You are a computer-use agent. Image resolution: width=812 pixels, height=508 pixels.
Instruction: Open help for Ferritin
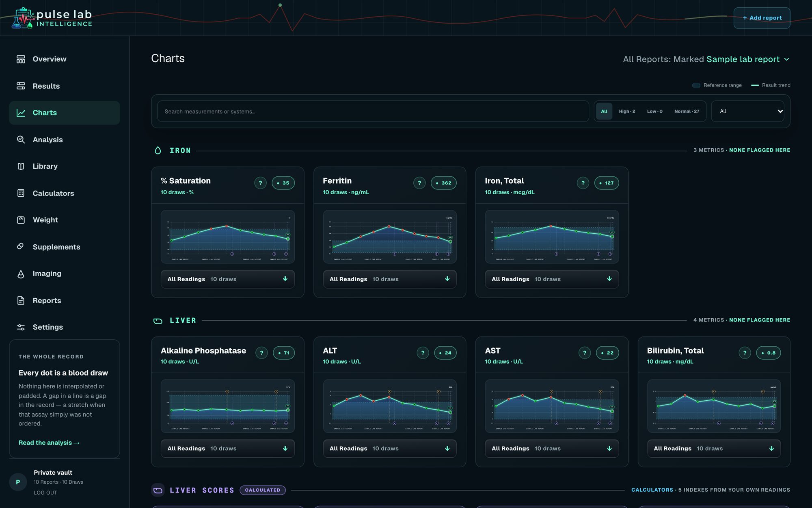point(419,183)
